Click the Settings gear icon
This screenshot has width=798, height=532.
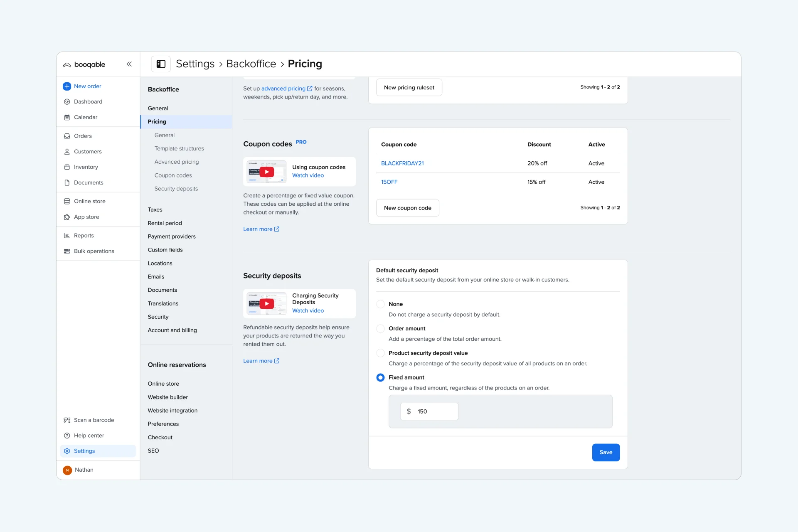point(67,451)
